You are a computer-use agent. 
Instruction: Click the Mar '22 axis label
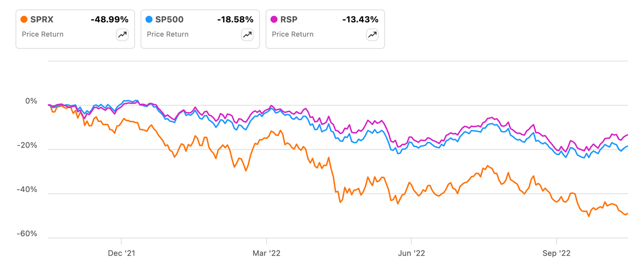pyautogui.click(x=267, y=253)
